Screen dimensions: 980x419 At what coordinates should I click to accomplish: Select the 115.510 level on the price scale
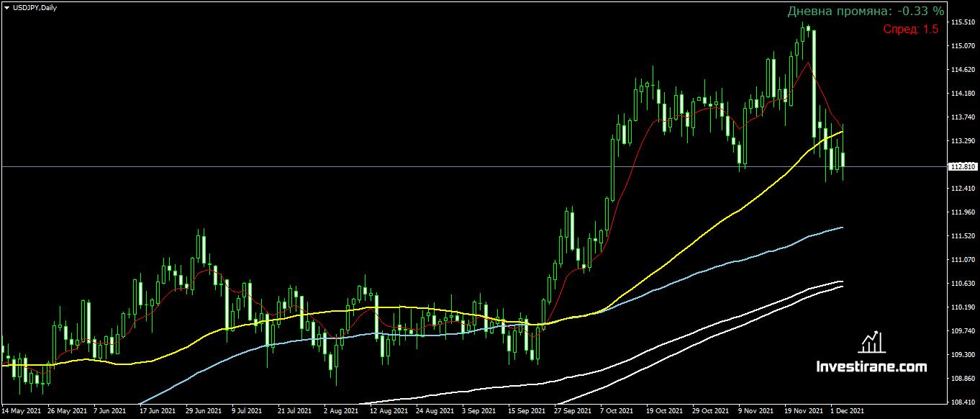(x=964, y=22)
